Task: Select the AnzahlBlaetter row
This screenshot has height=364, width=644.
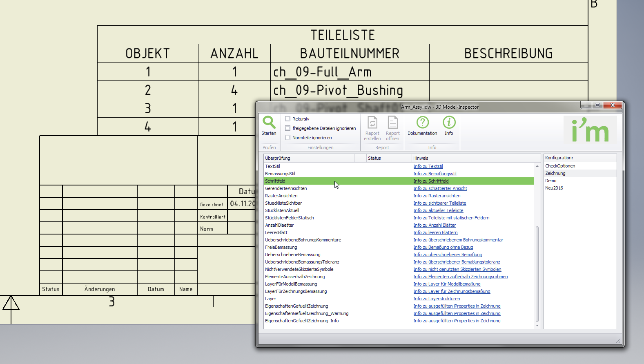Action: (x=399, y=225)
